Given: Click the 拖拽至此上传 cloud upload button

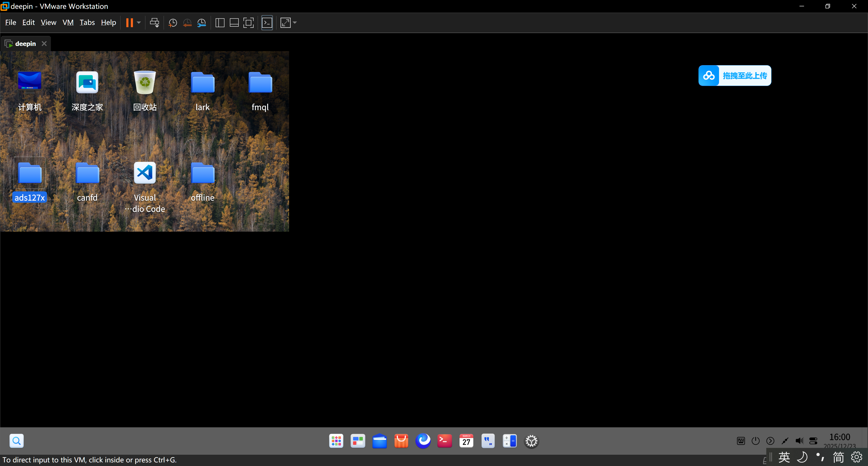Looking at the screenshot, I should coord(735,76).
